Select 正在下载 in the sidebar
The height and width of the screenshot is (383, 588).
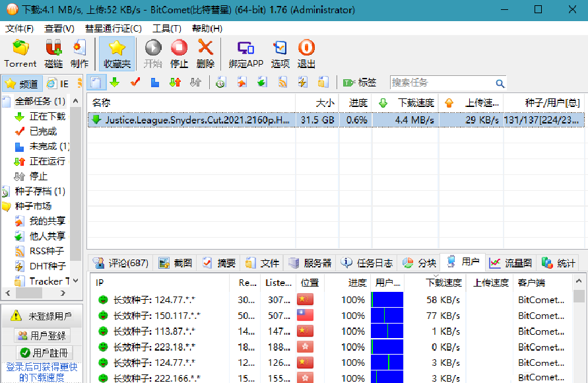click(48, 117)
